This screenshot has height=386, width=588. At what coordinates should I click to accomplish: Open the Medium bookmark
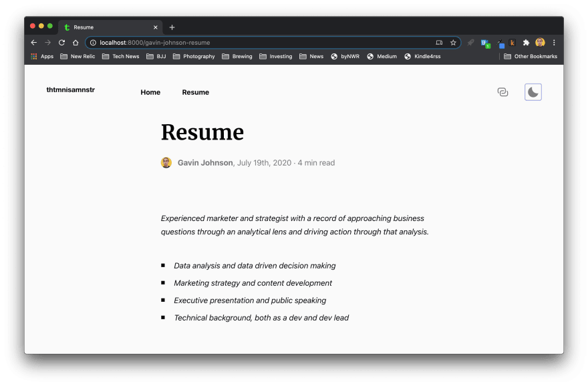click(x=382, y=57)
